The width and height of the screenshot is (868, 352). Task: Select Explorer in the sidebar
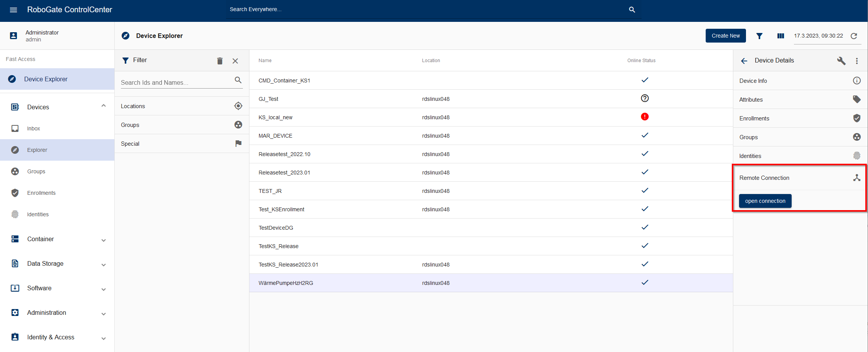pos(57,150)
